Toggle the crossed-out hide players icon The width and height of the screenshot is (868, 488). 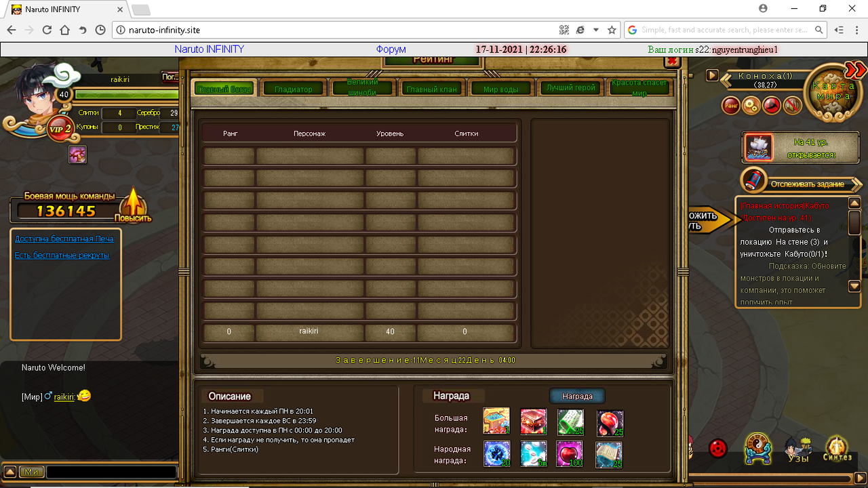point(792,104)
